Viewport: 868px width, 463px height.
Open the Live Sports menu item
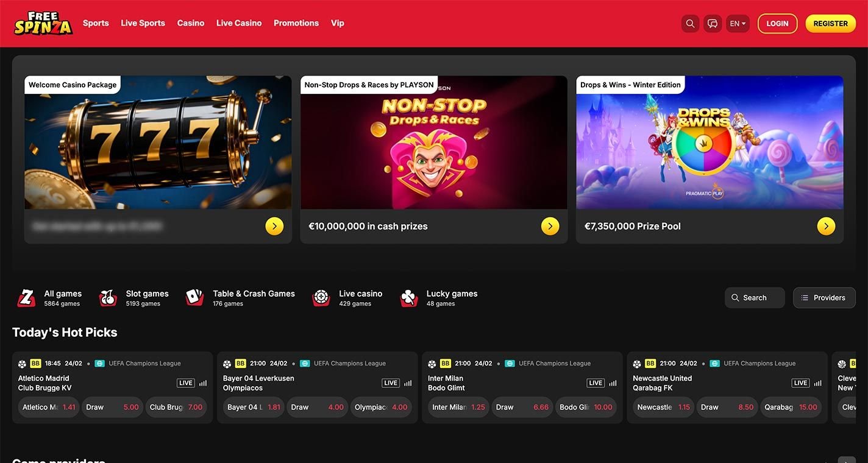[x=143, y=23]
